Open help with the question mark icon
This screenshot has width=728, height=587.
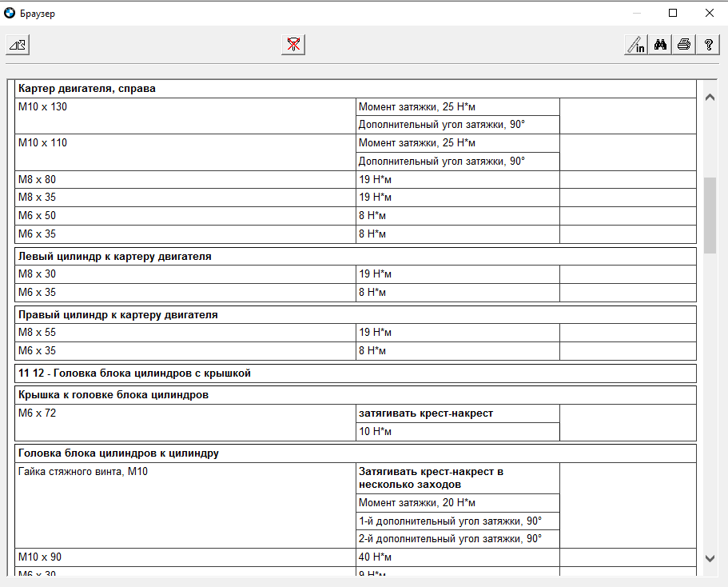(x=708, y=45)
